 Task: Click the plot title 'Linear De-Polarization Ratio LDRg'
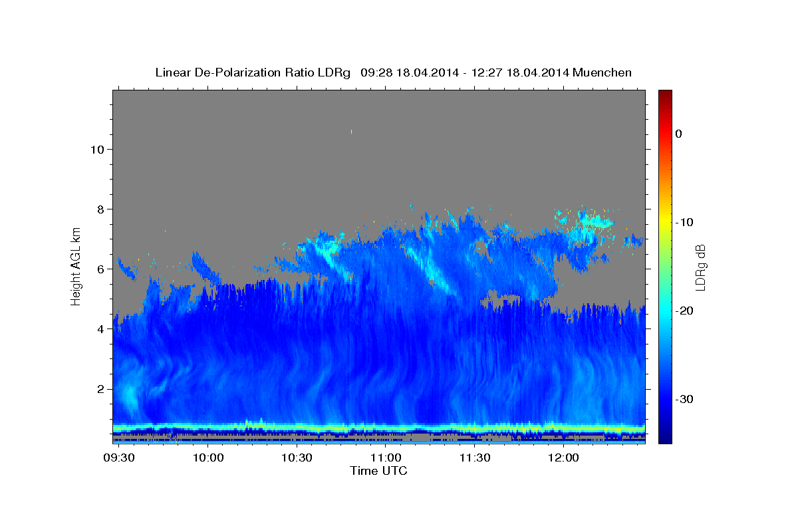point(252,72)
